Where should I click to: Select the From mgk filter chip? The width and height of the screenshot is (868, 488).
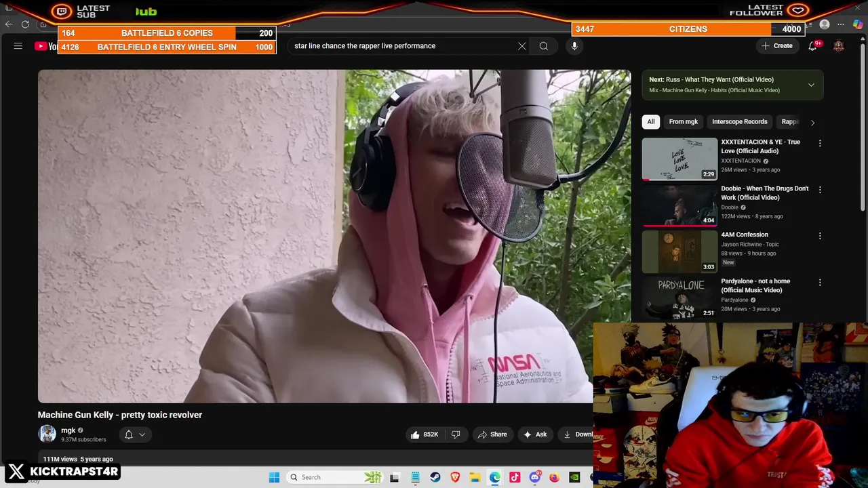coord(684,122)
